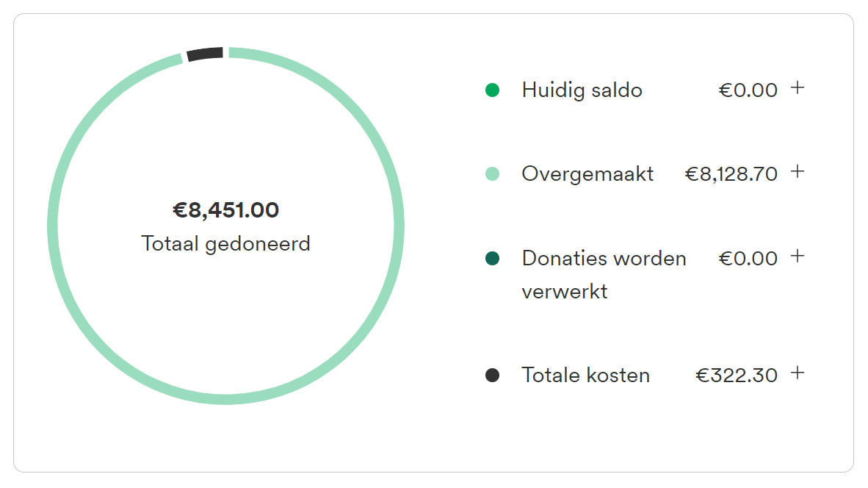Click the bright green Huidig saldo dot
868x488 pixels.
click(492, 90)
